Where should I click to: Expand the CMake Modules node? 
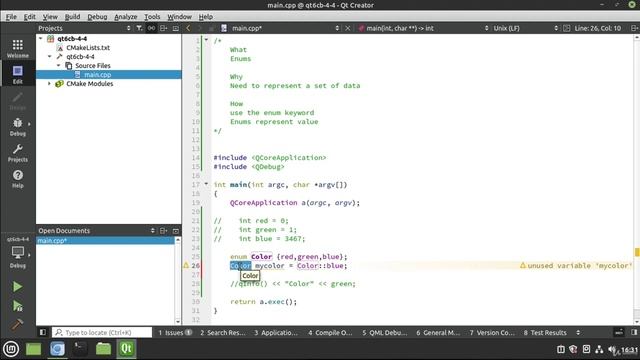point(50,83)
